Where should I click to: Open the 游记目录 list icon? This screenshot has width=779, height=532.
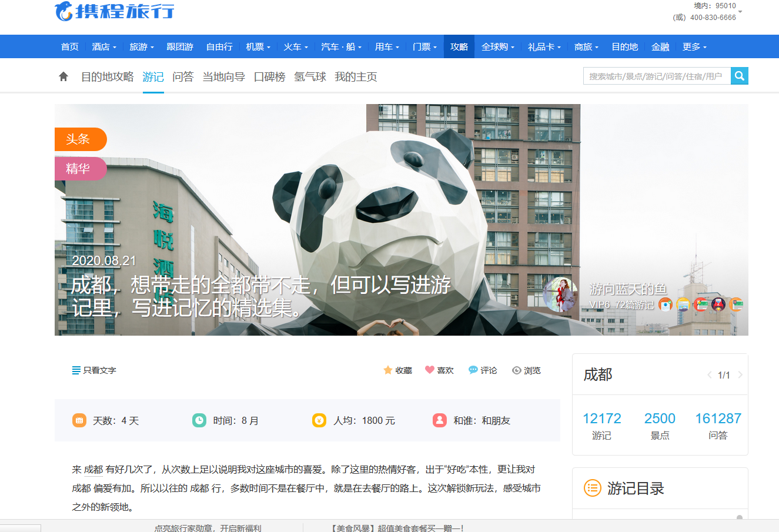click(x=592, y=488)
